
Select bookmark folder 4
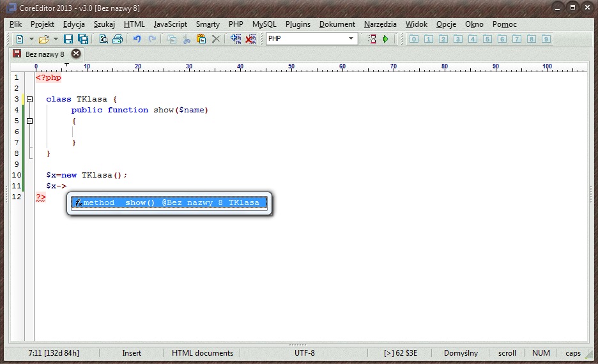[473, 39]
